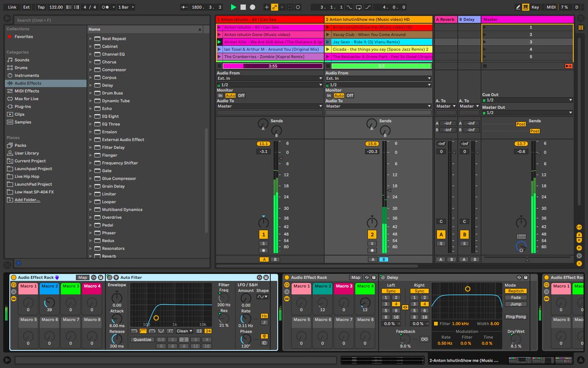
Task: Click the Stop All Clips button in Master
Action: pos(485,66)
